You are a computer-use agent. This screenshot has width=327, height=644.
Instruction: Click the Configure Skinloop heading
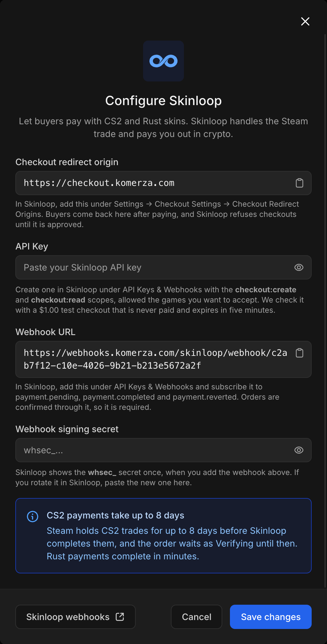point(163,101)
